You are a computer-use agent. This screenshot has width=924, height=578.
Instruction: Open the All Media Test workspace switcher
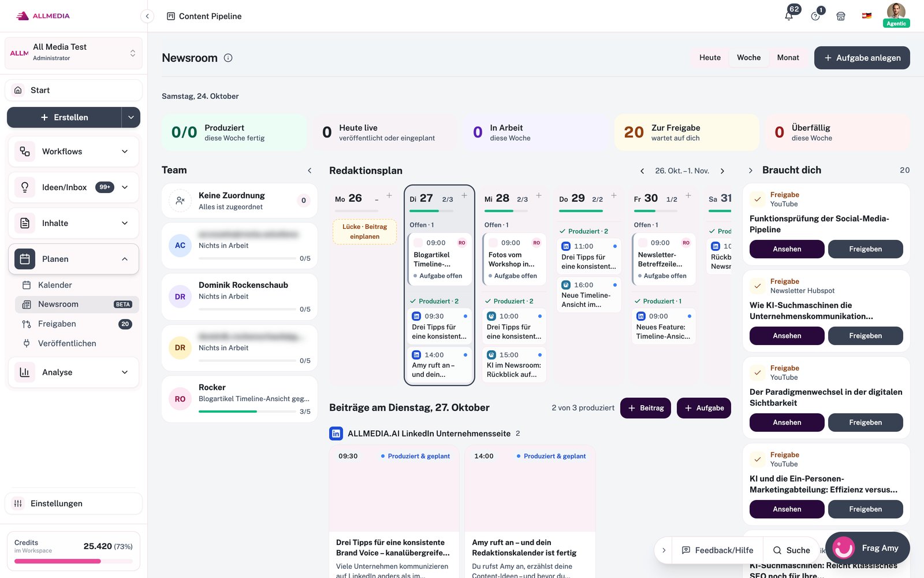pyautogui.click(x=73, y=53)
